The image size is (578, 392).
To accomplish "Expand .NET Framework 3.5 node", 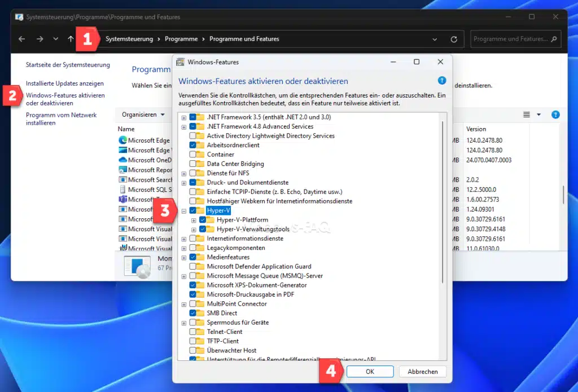I will 183,117.
